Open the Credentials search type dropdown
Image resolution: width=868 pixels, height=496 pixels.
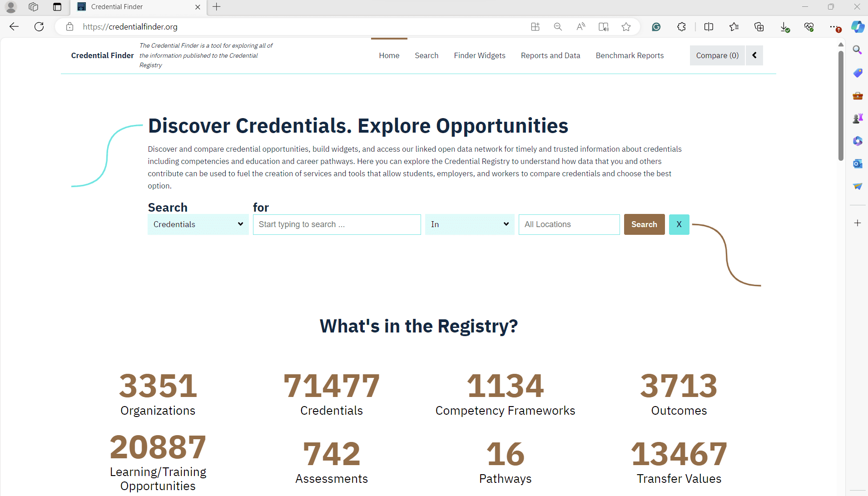198,224
